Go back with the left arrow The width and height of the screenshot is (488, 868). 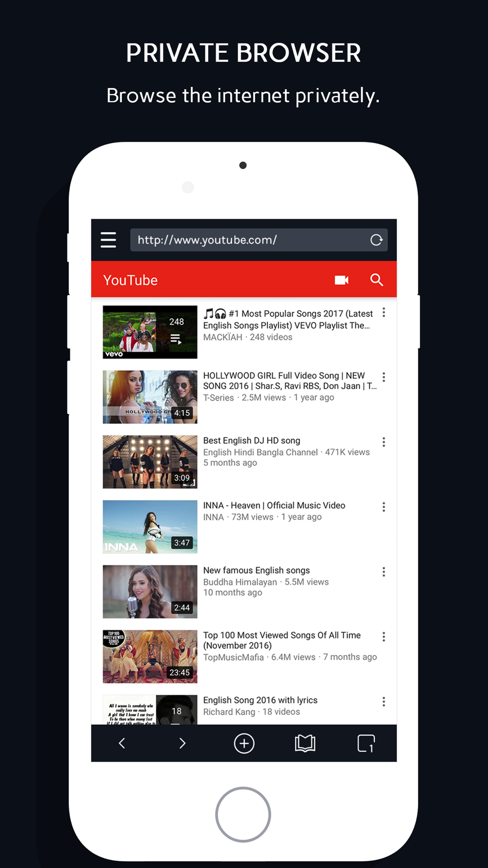(x=122, y=743)
